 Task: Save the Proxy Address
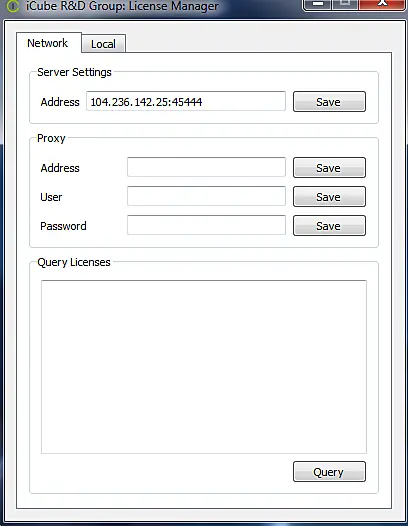click(329, 168)
